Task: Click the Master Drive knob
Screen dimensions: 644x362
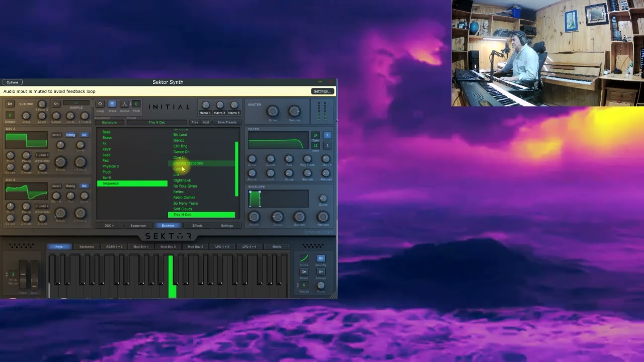Action: 273,111
